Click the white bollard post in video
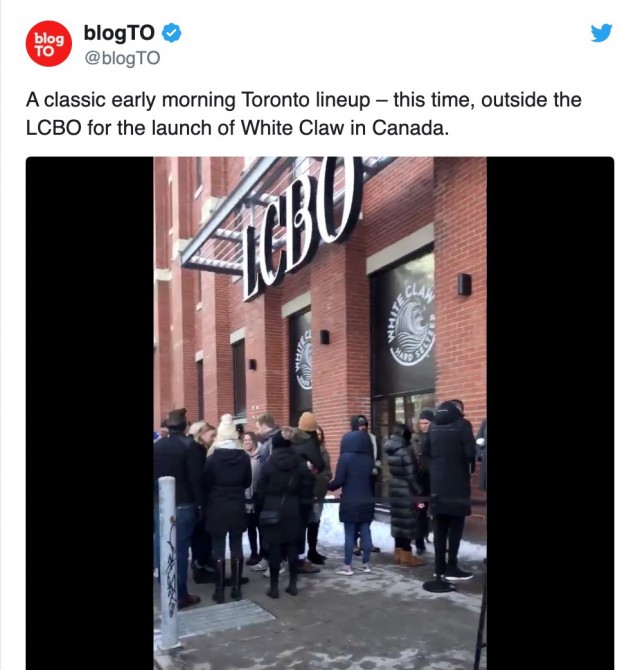622x670 pixels. (x=168, y=562)
